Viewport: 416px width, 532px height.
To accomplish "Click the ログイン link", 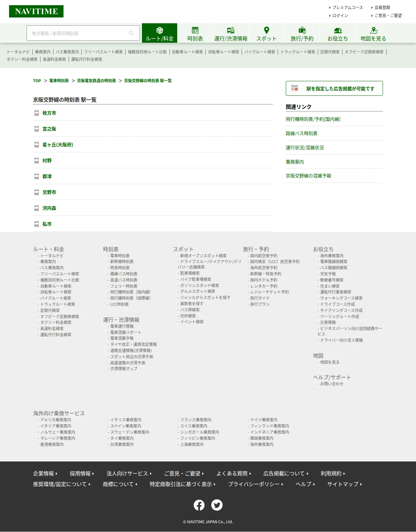I will [340, 16].
